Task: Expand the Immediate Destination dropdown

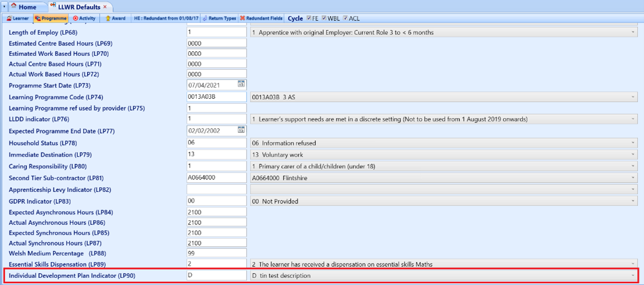Action: pyautogui.click(x=633, y=155)
